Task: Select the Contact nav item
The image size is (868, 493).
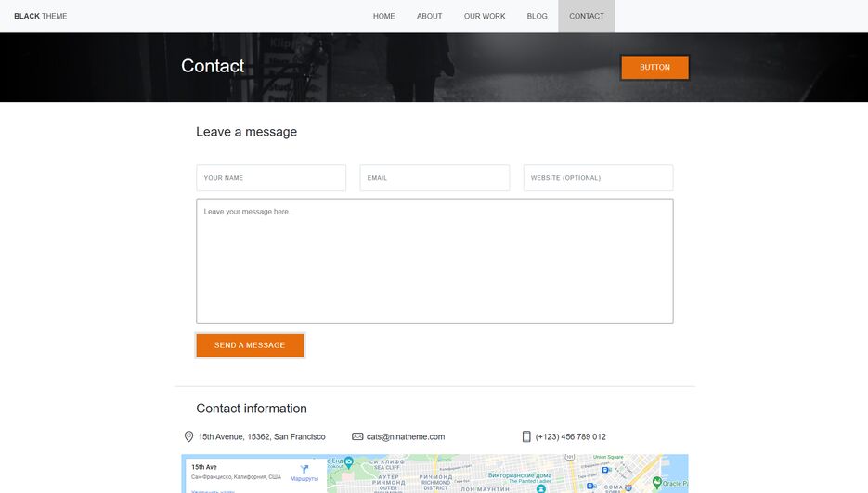Action: 586,16
